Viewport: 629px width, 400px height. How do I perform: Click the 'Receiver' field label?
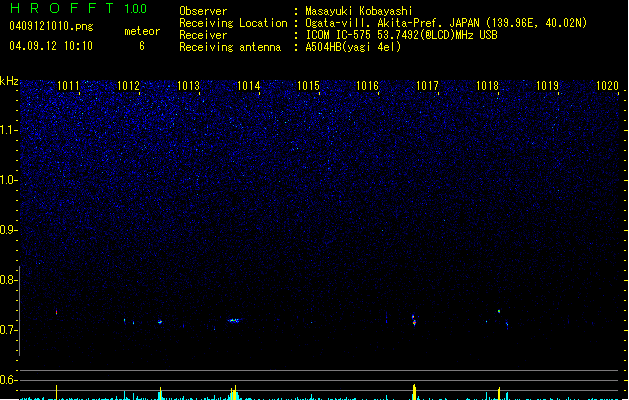(203, 35)
